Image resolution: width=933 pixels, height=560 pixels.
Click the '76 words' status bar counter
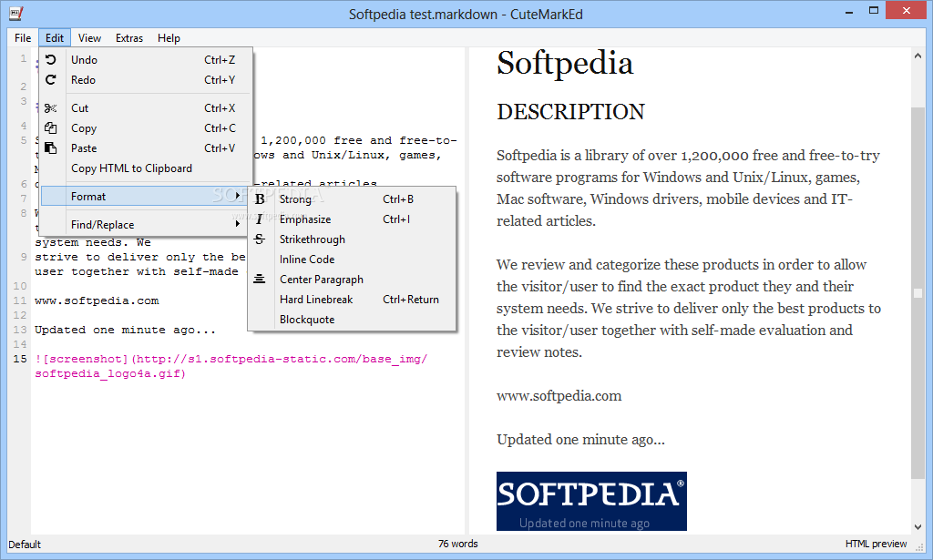click(x=458, y=544)
